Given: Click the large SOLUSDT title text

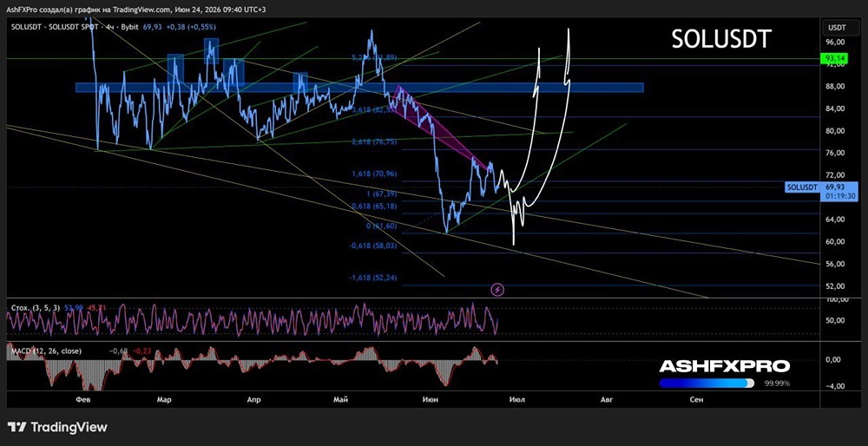Looking at the screenshot, I should coord(721,39).
